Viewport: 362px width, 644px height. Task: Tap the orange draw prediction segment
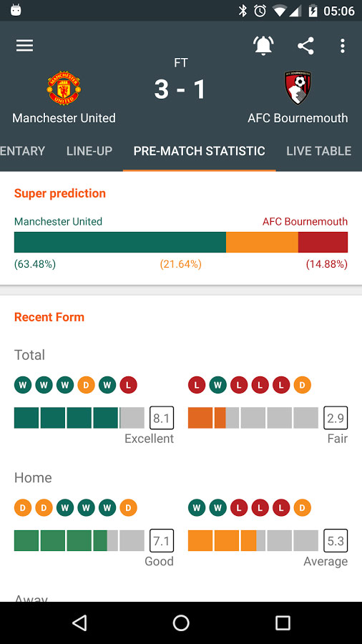click(262, 243)
